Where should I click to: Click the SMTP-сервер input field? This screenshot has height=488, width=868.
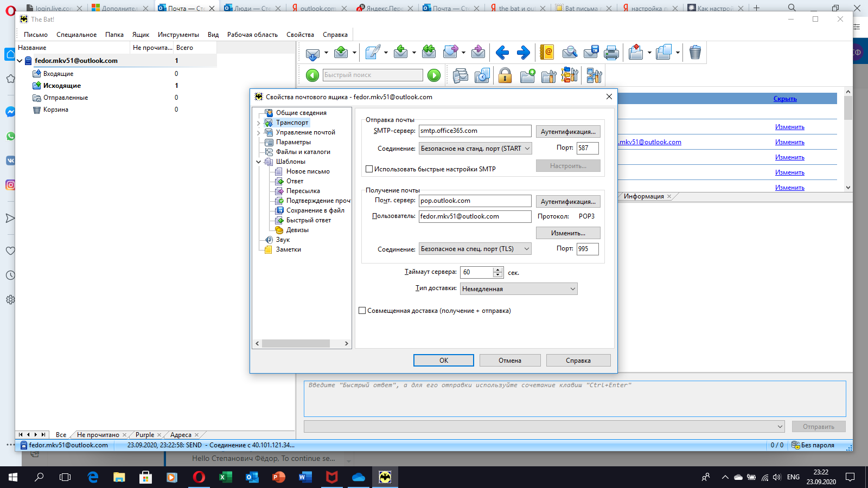(x=475, y=131)
